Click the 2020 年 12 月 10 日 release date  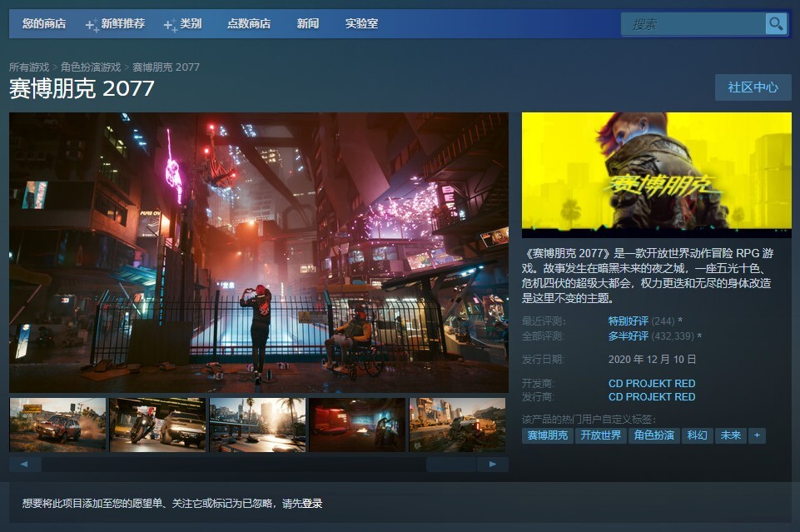[x=652, y=359]
